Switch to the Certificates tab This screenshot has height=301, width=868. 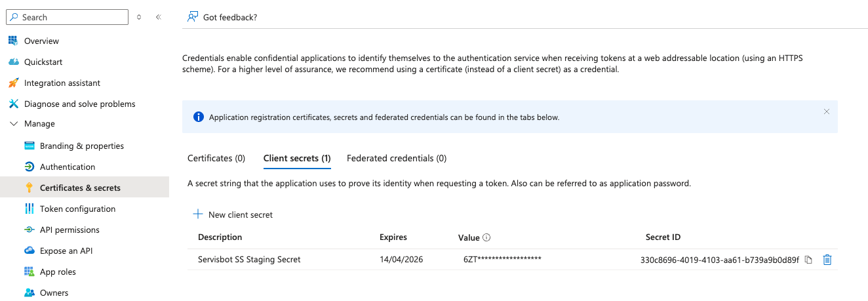216,158
